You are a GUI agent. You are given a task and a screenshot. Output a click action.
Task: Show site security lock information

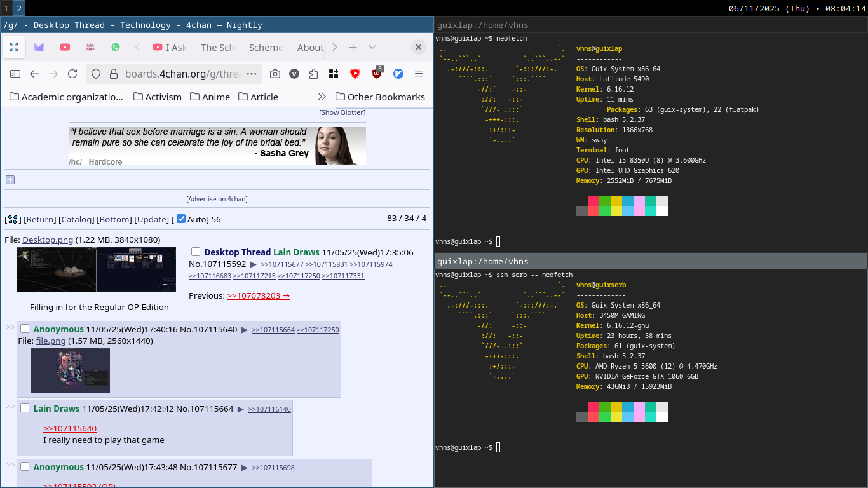[x=114, y=74]
